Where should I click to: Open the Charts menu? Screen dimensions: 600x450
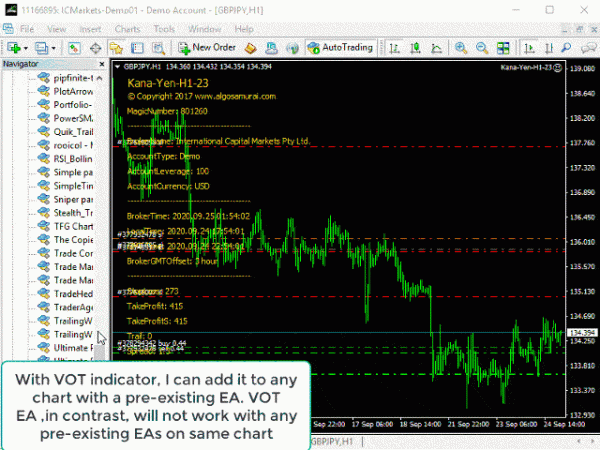click(128, 30)
